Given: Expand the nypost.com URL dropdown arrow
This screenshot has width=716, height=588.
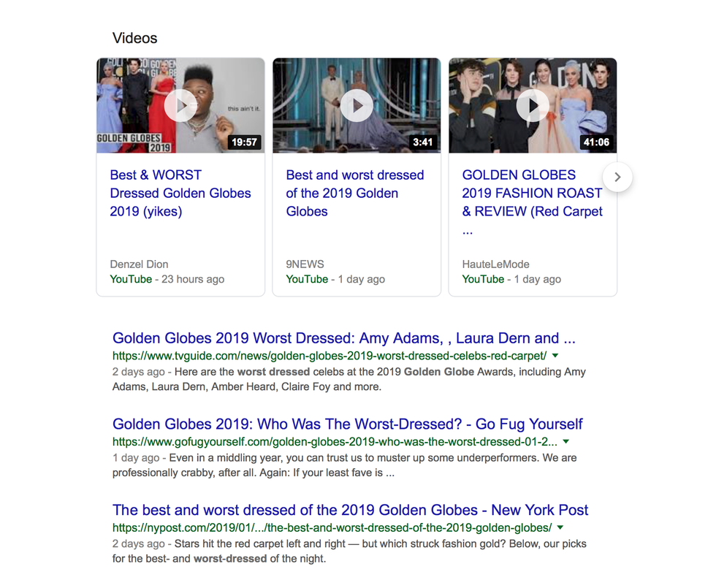Looking at the screenshot, I should (x=560, y=527).
